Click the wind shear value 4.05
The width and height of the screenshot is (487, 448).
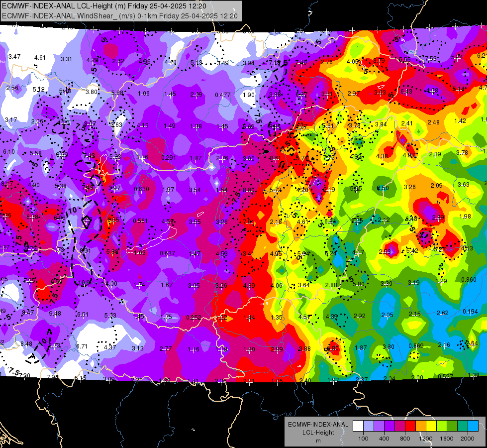point(353,62)
